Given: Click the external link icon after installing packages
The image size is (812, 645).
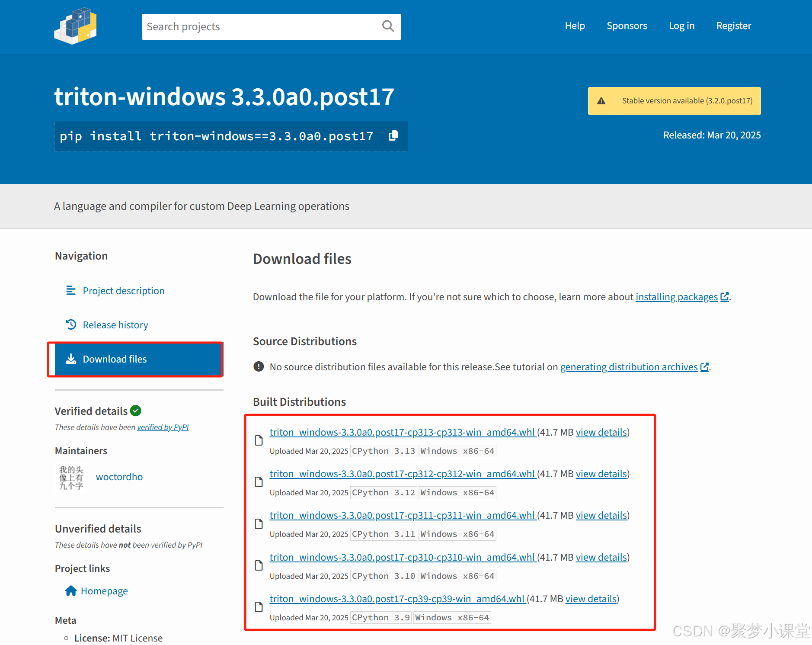Looking at the screenshot, I should [725, 297].
